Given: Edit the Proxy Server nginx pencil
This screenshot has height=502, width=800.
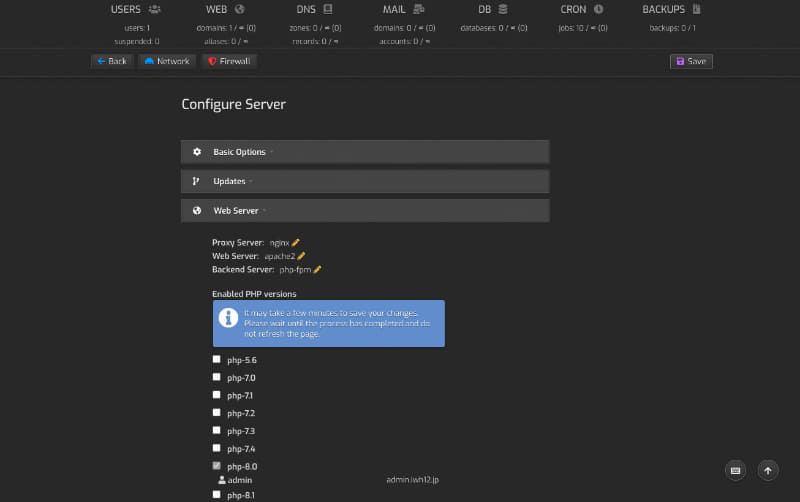Looking at the screenshot, I should pos(295,242).
